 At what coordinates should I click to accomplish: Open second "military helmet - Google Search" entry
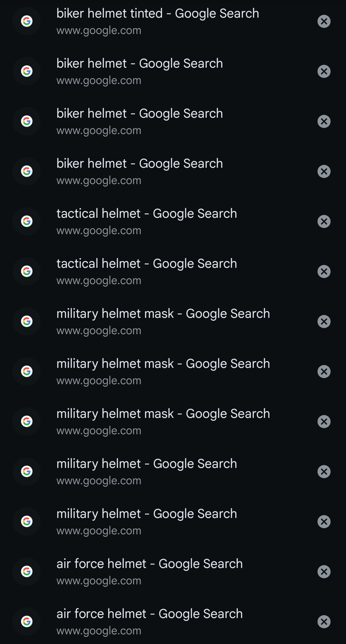(147, 514)
